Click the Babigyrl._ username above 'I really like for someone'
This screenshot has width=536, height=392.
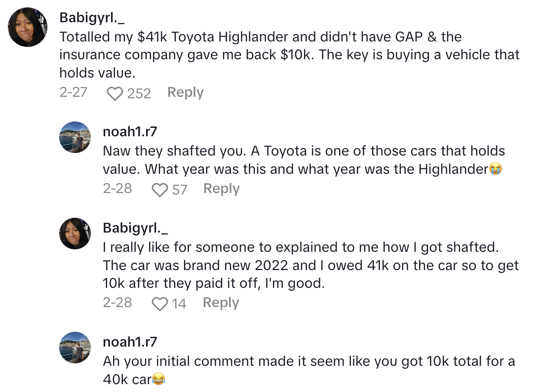pyautogui.click(x=135, y=228)
